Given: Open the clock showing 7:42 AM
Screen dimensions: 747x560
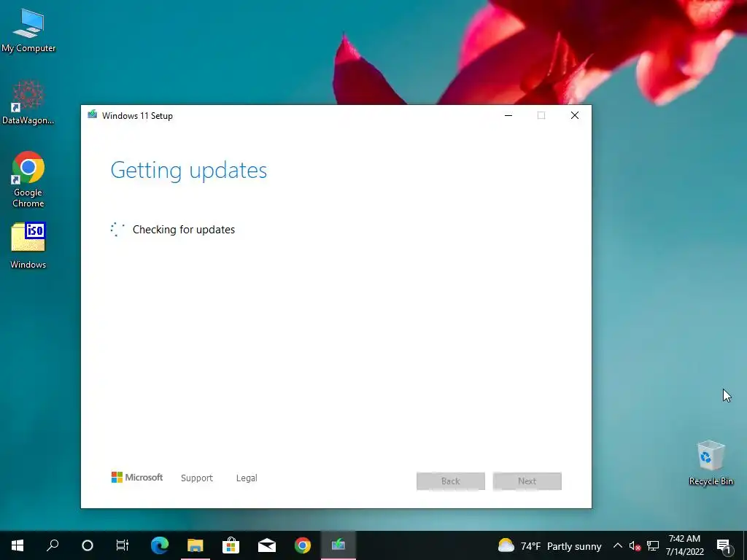Looking at the screenshot, I should coord(684,545).
